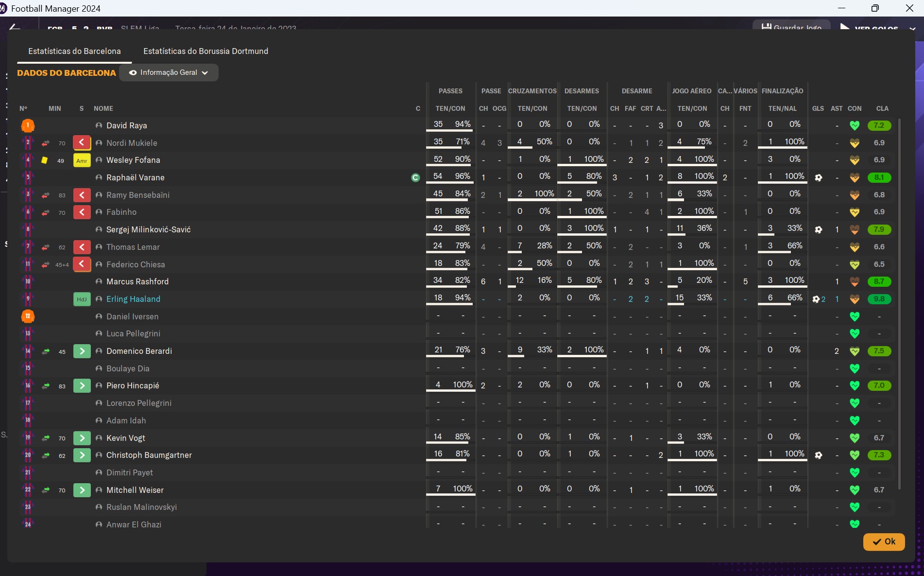Click the Ver Golos button
This screenshot has width=924, height=576.
pyautogui.click(x=870, y=28)
